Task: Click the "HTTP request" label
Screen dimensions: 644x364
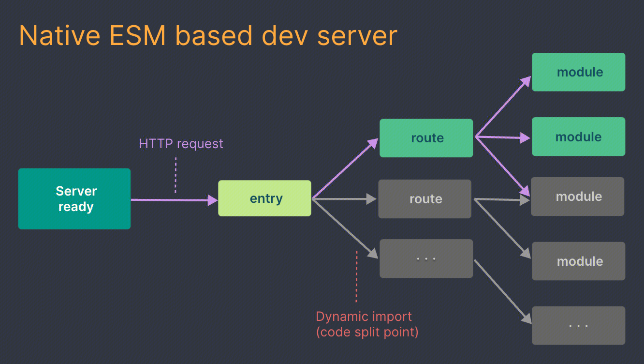Action: 181,144
